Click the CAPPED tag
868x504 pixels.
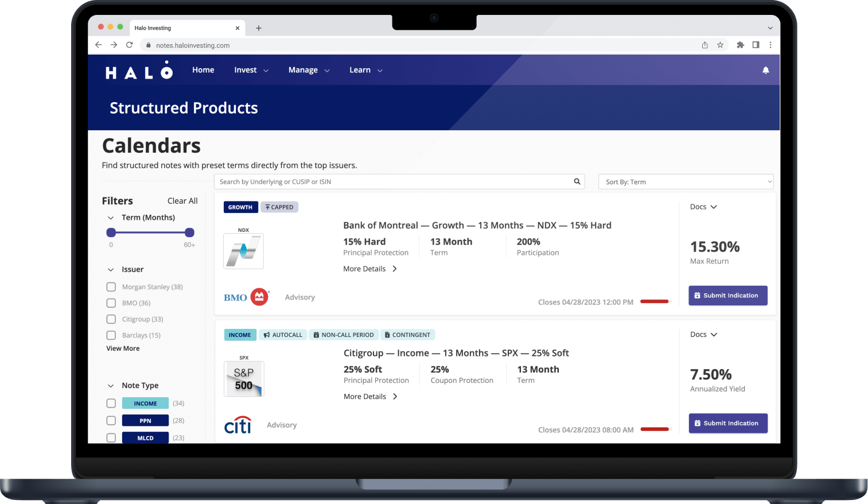coord(279,207)
